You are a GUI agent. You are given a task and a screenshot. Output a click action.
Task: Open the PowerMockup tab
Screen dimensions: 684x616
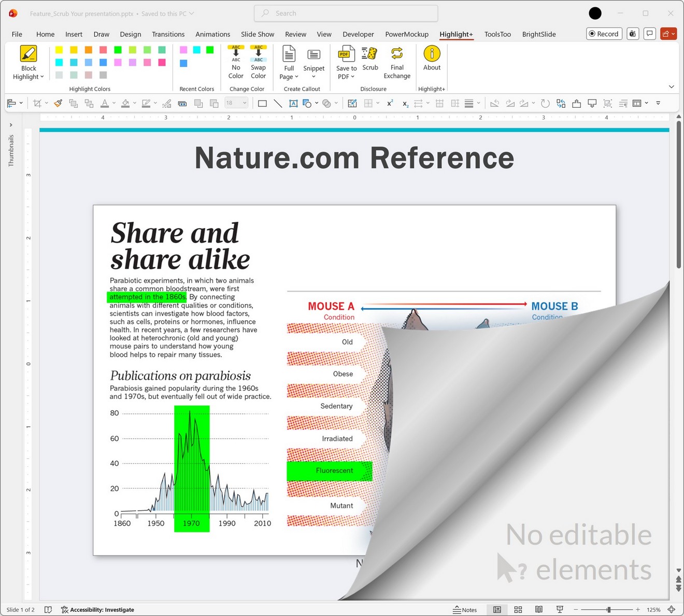[407, 34]
